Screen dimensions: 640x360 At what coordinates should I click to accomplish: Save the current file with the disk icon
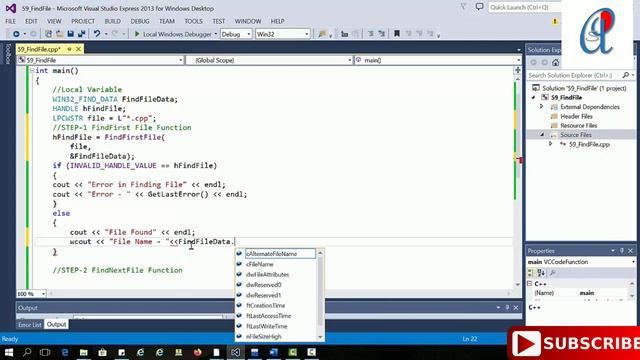coord(70,34)
